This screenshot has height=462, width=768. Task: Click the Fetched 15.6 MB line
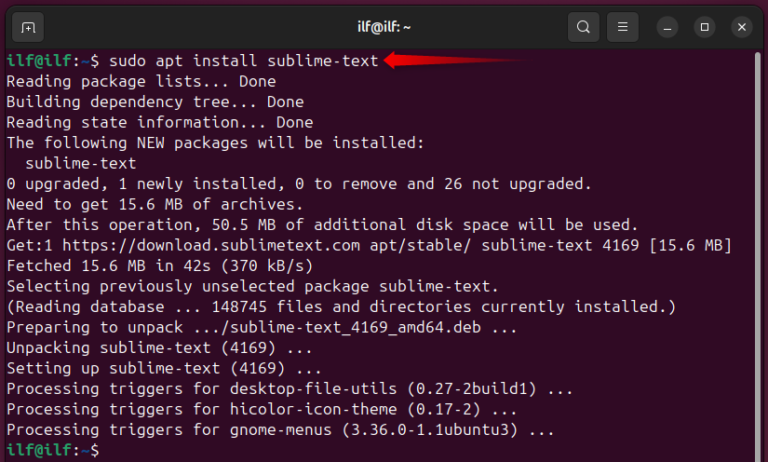(x=160, y=266)
